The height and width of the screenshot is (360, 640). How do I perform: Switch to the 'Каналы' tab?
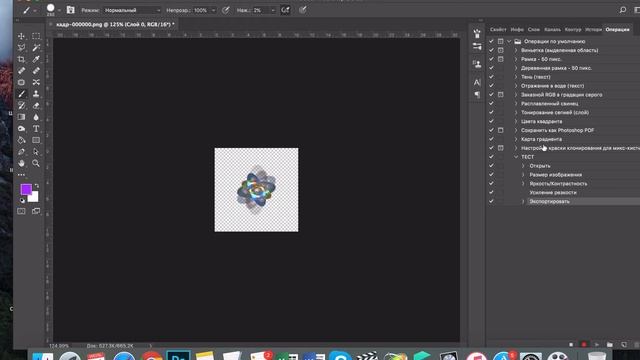pyautogui.click(x=552, y=29)
